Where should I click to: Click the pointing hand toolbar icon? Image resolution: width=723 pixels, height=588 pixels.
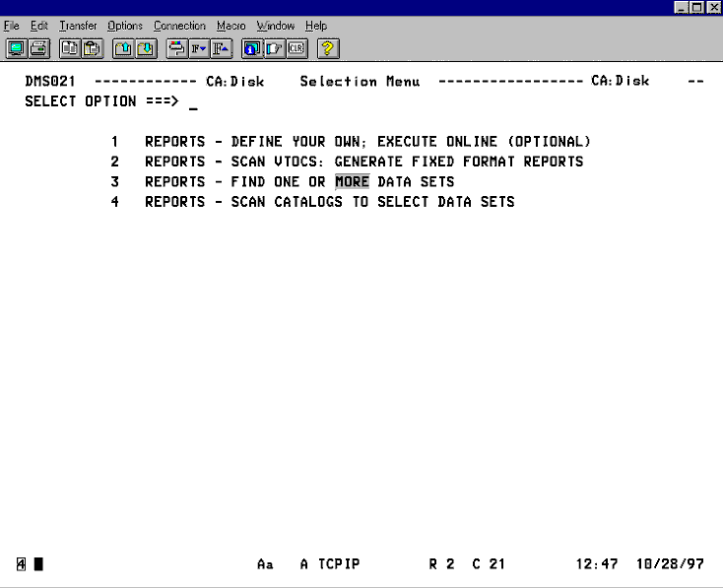[275, 48]
